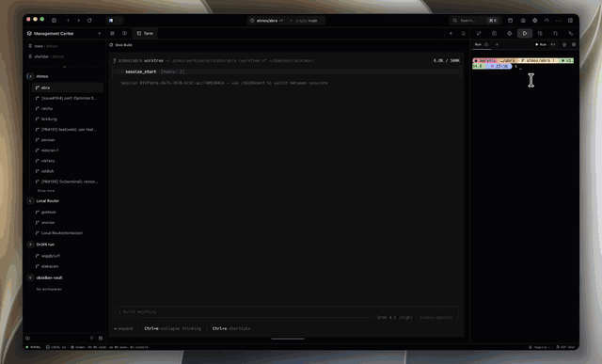Open the origin/main branch selector
The image size is (602, 364).
coord(306,21)
